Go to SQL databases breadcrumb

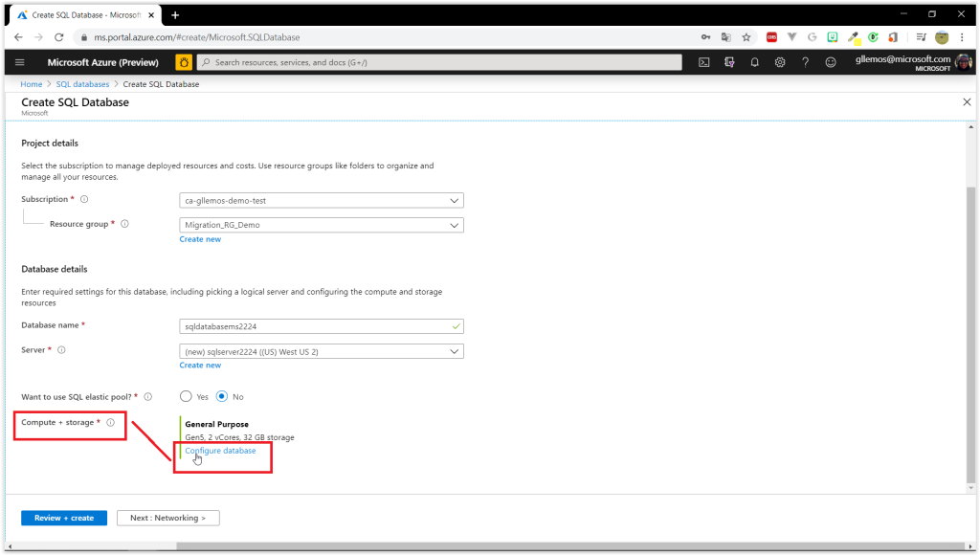(82, 84)
